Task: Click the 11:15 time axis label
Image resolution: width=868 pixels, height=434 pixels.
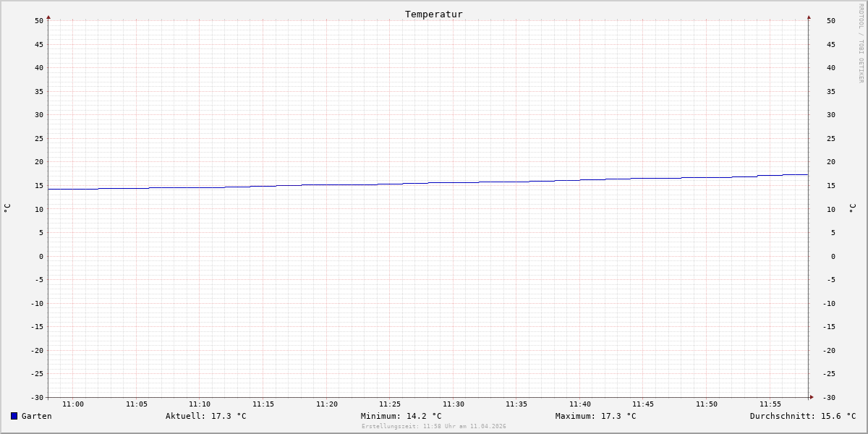Action: pyautogui.click(x=263, y=404)
